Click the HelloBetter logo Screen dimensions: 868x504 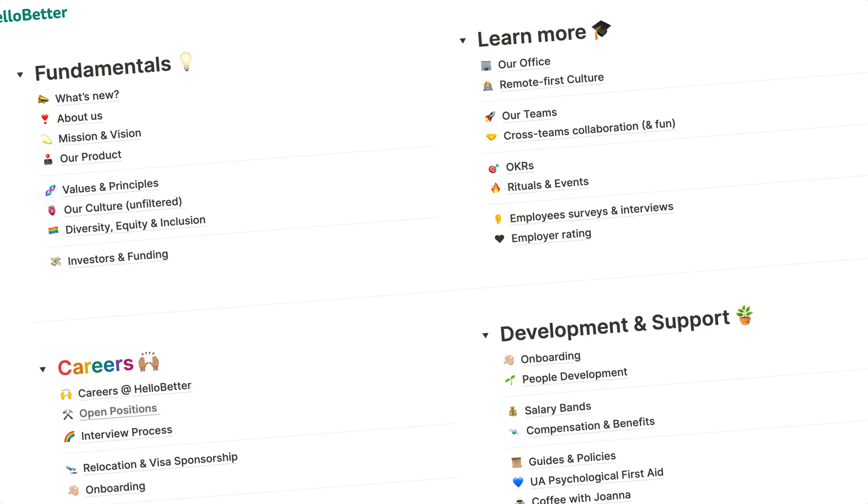pos(33,15)
